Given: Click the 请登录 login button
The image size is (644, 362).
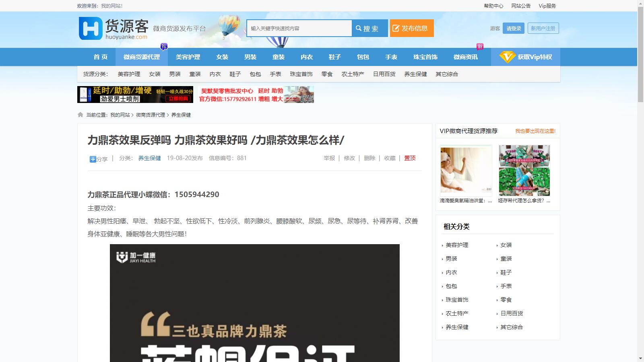Looking at the screenshot, I should tap(513, 28).
